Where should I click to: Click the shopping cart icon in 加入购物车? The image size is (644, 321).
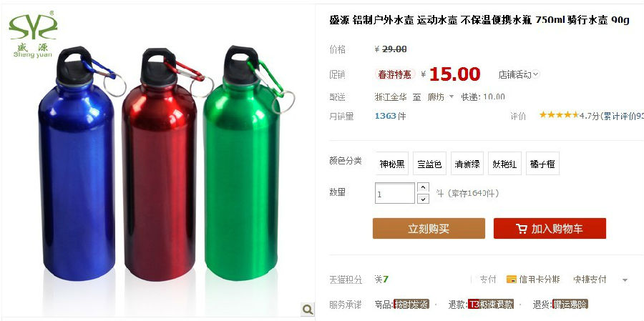click(x=521, y=229)
